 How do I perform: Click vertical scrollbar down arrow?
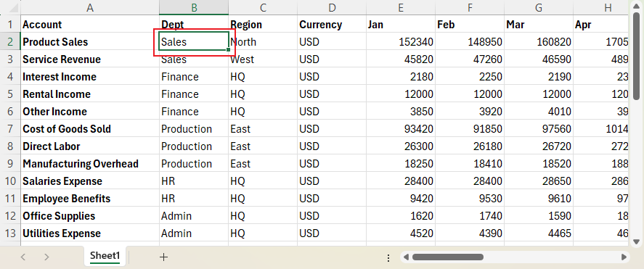coord(636,241)
